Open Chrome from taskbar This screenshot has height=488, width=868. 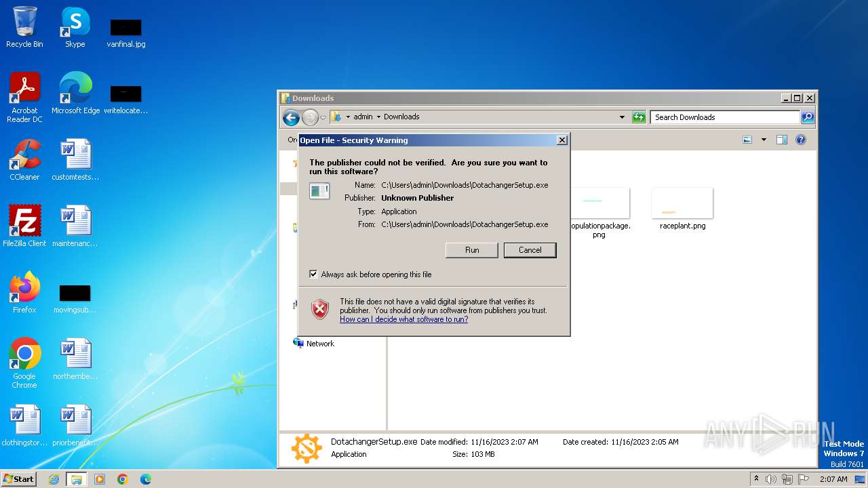pyautogui.click(x=123, y=479)
